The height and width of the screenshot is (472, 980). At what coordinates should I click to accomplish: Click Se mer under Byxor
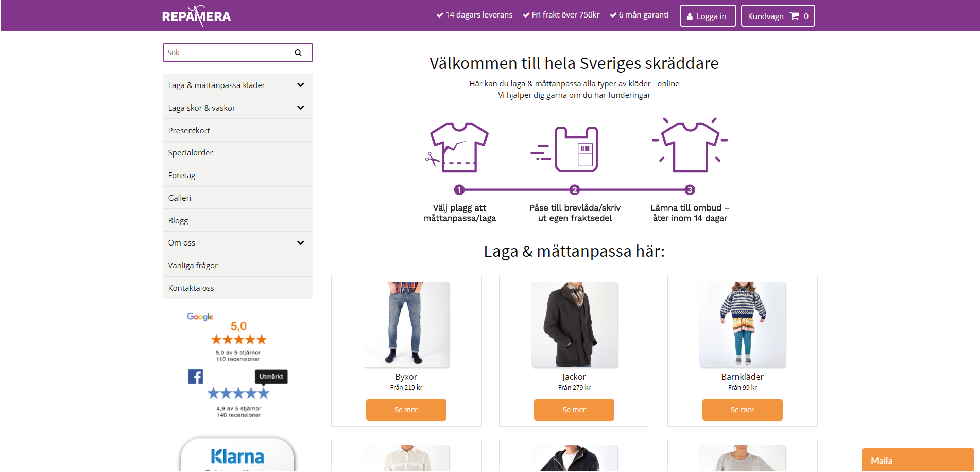[406, 410]
